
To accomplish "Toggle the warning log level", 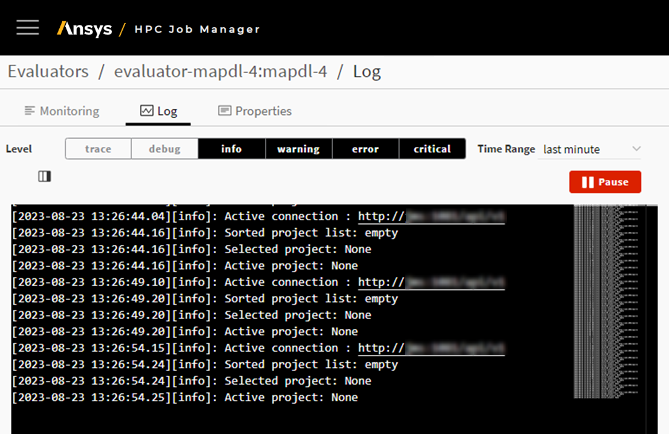I will [x=299, y=149].
